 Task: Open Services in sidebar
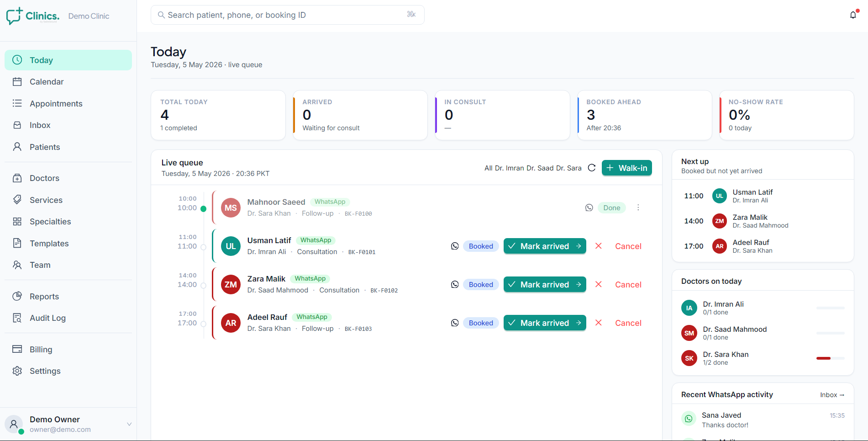68,200
